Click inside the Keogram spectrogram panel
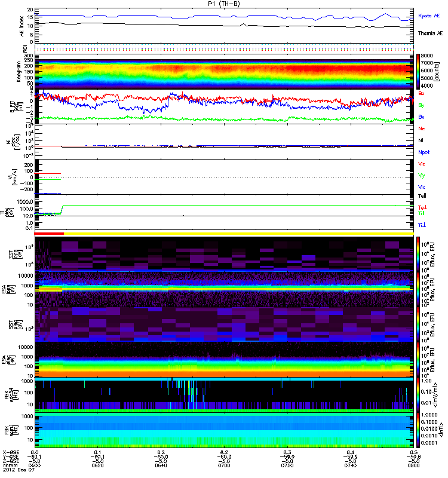This screenshot has height=478, width=448. tap(224, 71)
